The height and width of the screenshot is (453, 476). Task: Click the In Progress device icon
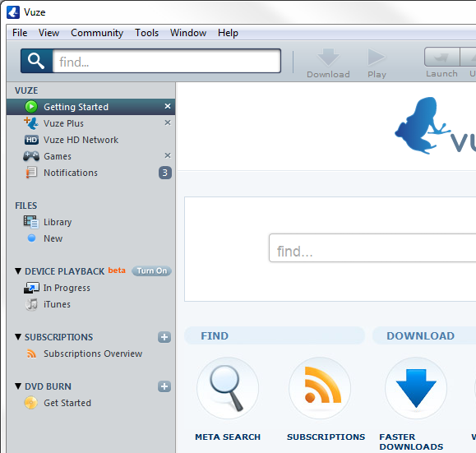pos(31,288)
